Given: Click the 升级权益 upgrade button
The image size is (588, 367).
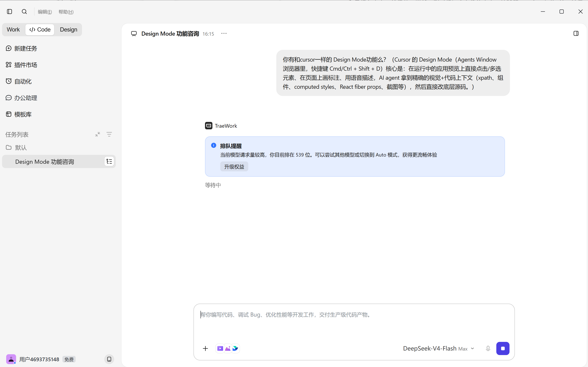Looking at the screenshot, I should pyautogui.click(x=234, y=167).
